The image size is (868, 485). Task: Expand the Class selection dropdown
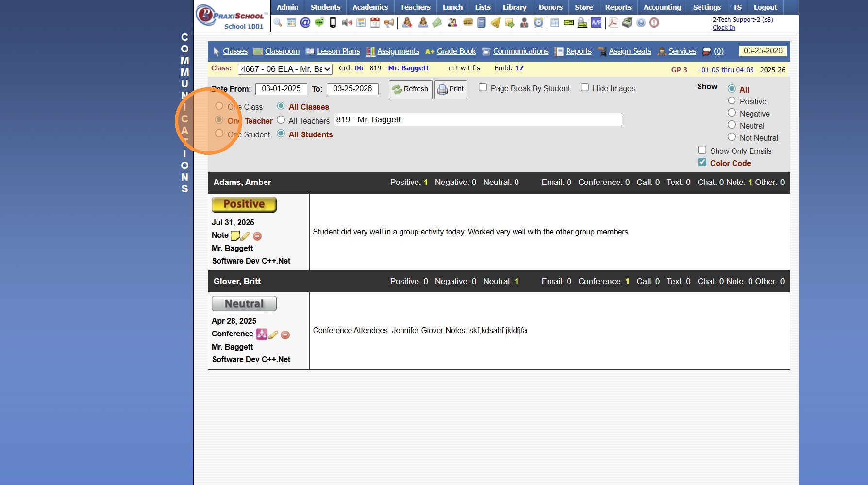pos(285,69)
